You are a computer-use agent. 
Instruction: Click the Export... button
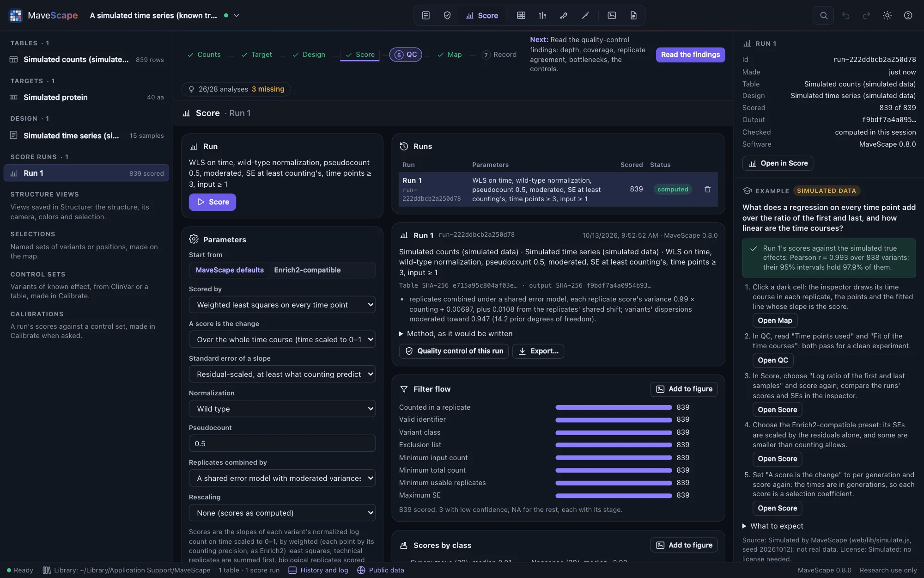[x=538, y=351]
